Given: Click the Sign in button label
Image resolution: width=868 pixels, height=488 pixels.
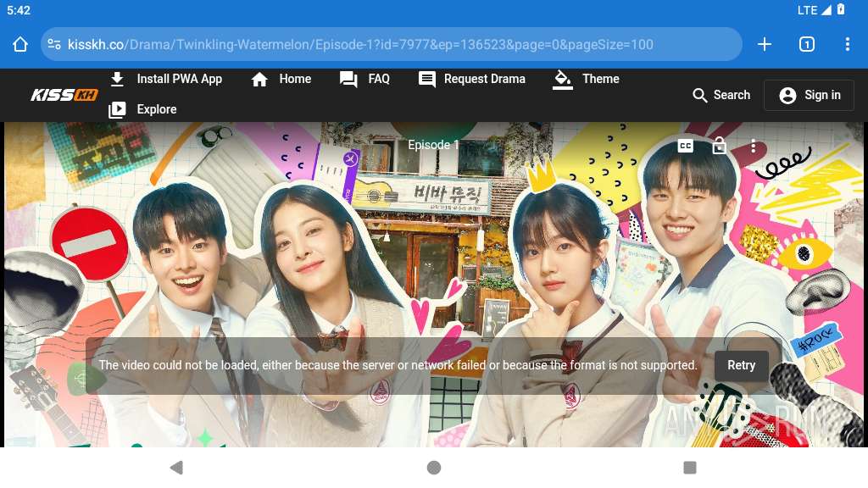Looking at the screenshot, I should [822, 95].
